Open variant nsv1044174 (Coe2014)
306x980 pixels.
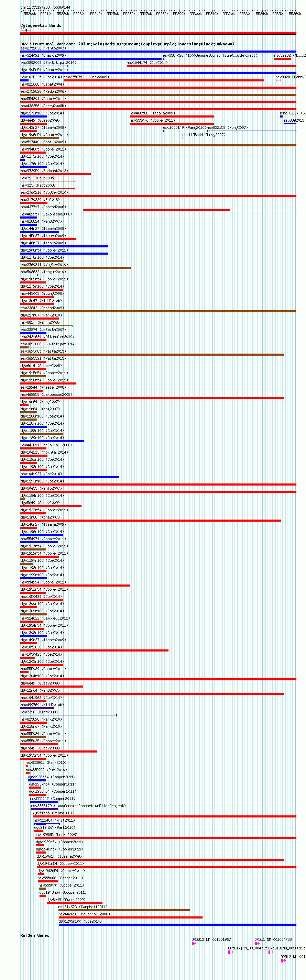pos(147,63)
